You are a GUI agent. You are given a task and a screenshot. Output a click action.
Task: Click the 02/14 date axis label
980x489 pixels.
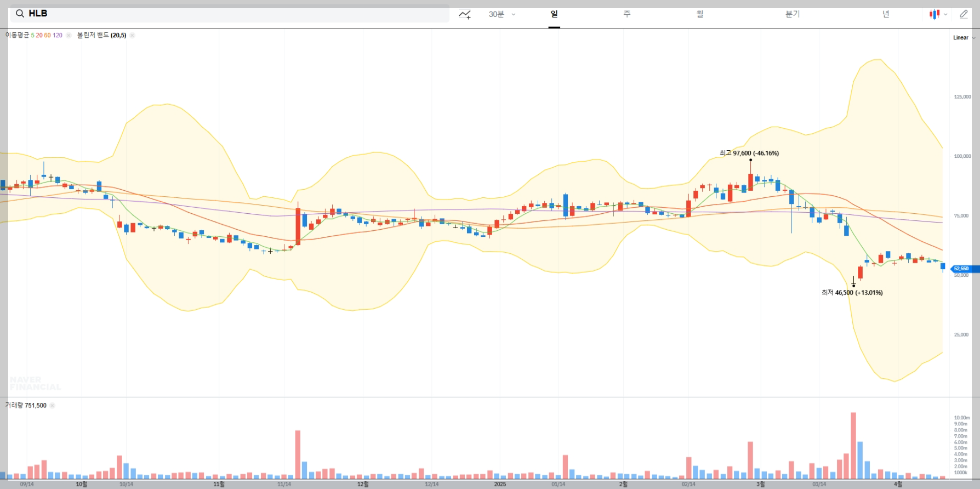[x=689, y=484]
